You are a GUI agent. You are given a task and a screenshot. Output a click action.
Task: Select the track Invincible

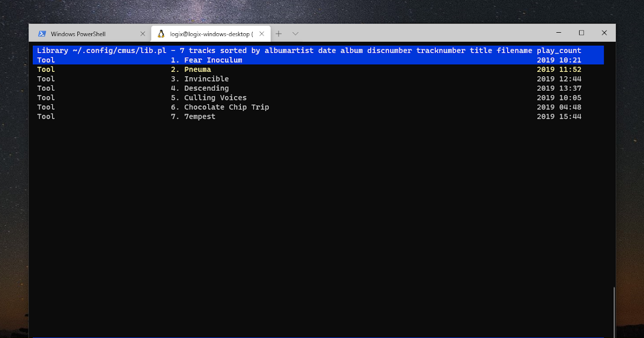pyautogui.click(x=206, y=78)
